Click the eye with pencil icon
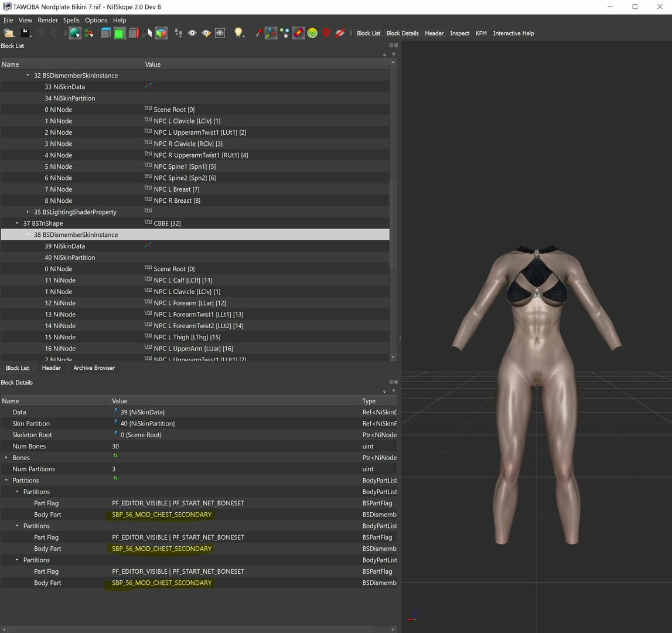 pyautogui.click(x=206, y=33)
